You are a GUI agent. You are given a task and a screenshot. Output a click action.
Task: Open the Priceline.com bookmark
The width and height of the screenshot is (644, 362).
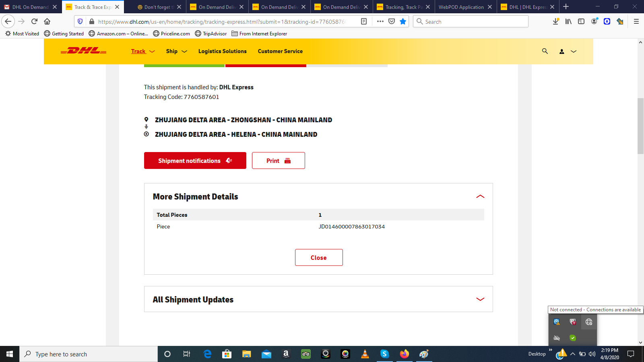[171, 33]
